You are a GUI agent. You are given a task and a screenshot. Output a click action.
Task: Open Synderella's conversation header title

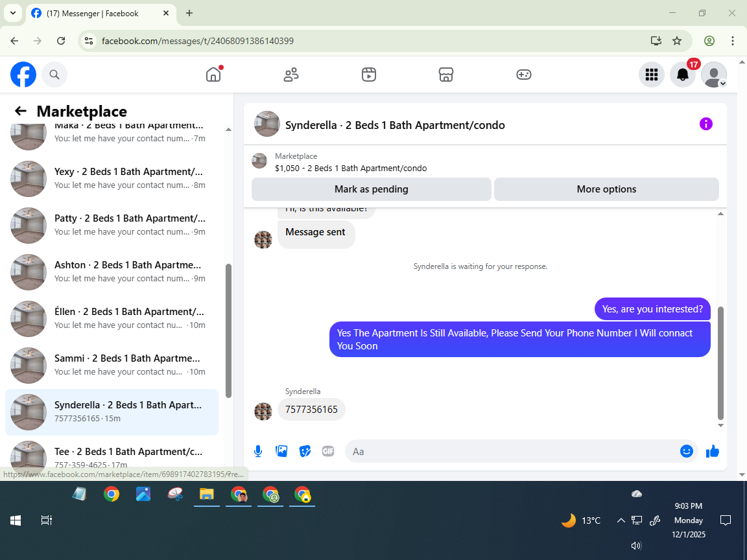[395, 125]
